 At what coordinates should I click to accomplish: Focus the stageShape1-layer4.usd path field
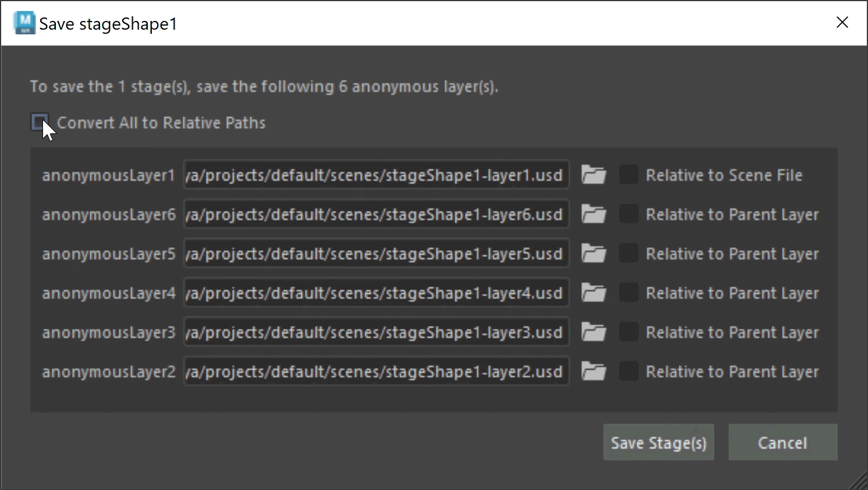[376, 293]
